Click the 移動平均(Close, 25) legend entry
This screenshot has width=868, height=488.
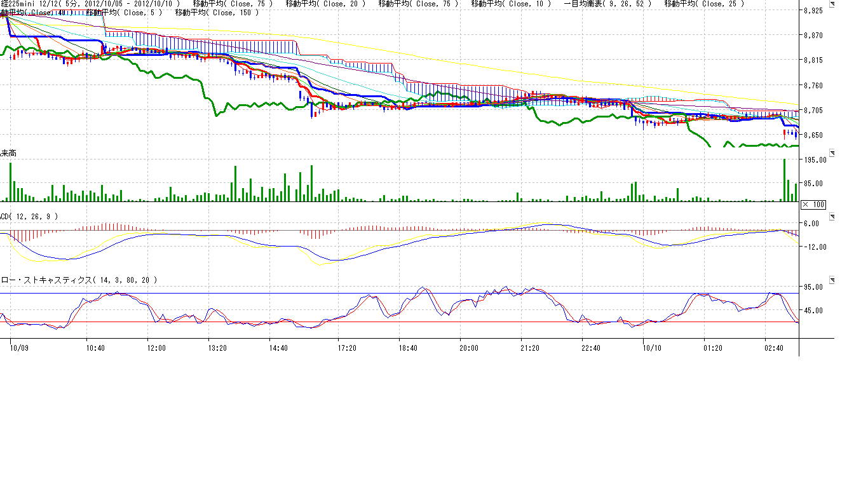click(x=704, y=4)
